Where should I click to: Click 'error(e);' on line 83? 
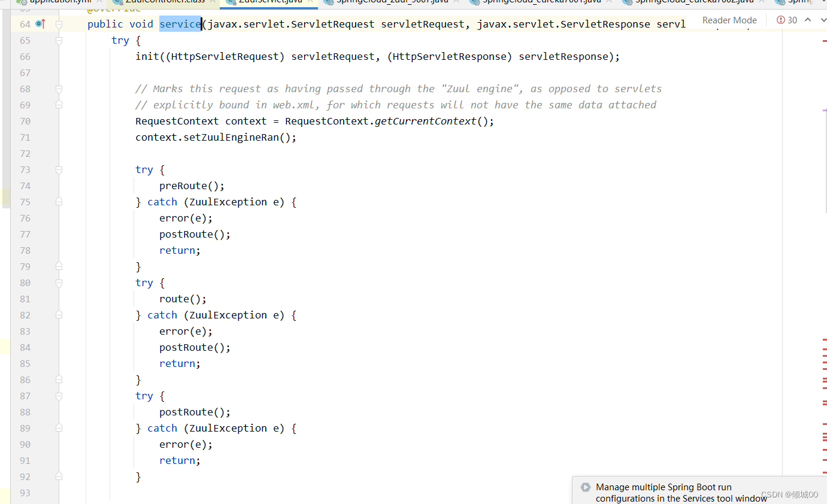[186, 331]
